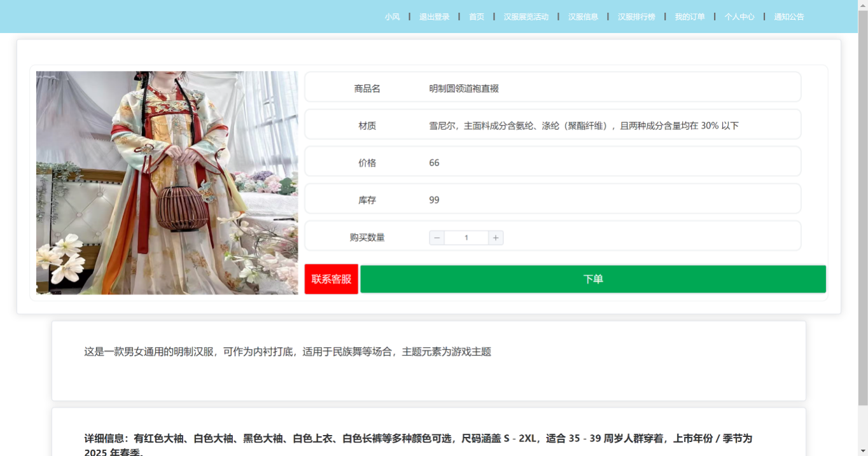Click the description text 这是一款男女通用的明制汉服
This screenshot has height=456, width=868.
[288, 352]
